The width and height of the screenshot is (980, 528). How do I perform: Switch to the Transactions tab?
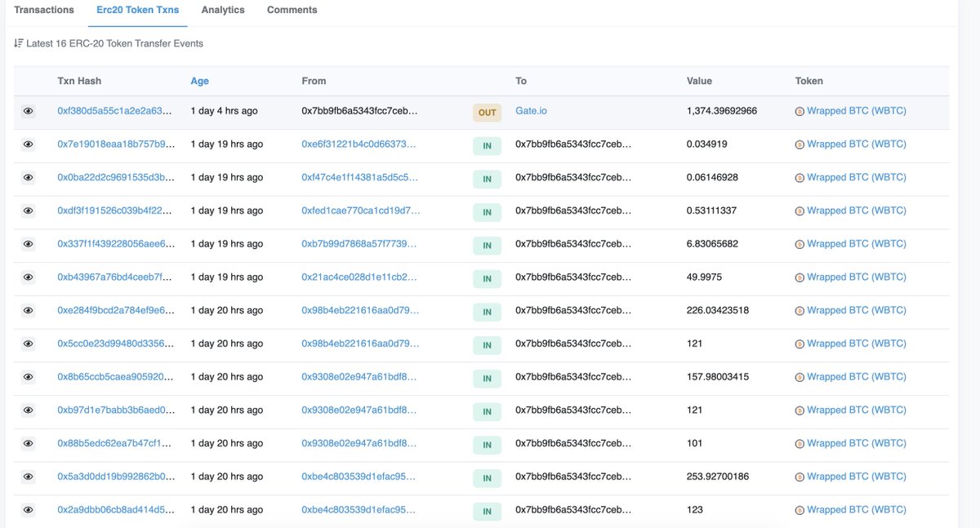tap(43, 10)
